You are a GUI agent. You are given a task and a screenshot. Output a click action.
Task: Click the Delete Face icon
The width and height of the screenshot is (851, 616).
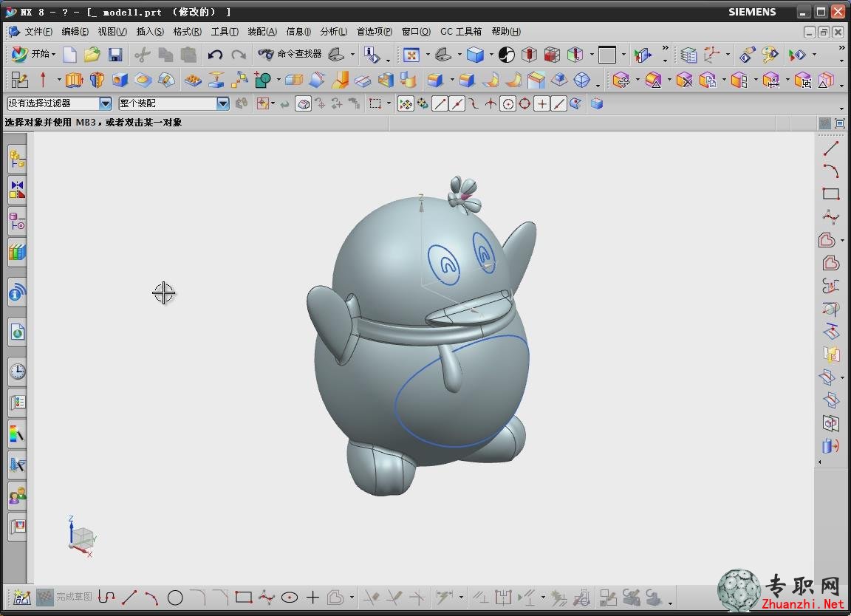(x=684, y=81)
